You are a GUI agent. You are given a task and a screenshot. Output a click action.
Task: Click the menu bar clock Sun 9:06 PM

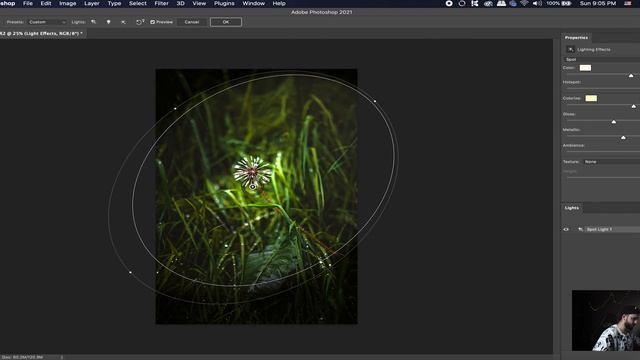[x=598, y=3]
